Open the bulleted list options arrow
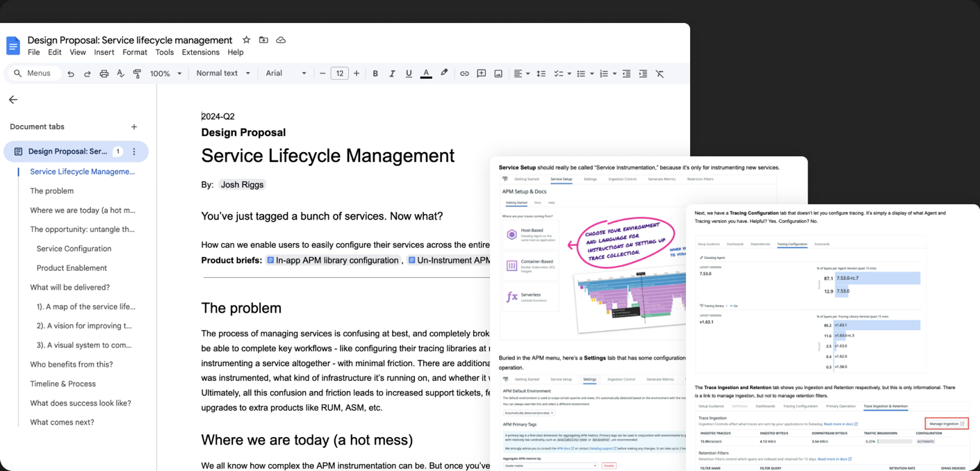The height and width of the screenshot is (471, 980). 592,74
